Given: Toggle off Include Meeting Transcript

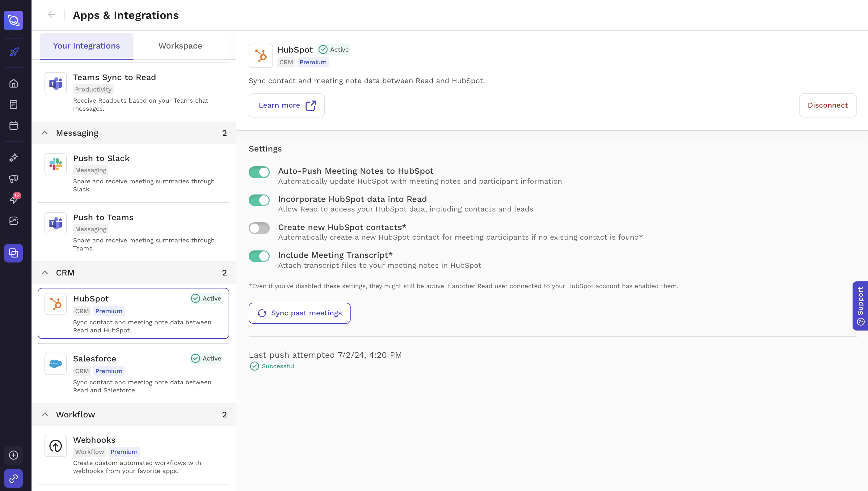Looking at the screenshot, I should tap(259, 256).
